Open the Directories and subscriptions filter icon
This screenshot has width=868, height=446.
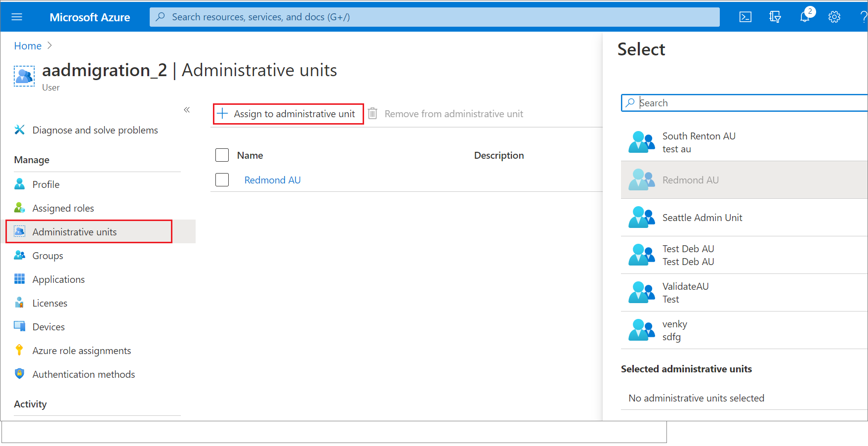[x=775, y=17]
